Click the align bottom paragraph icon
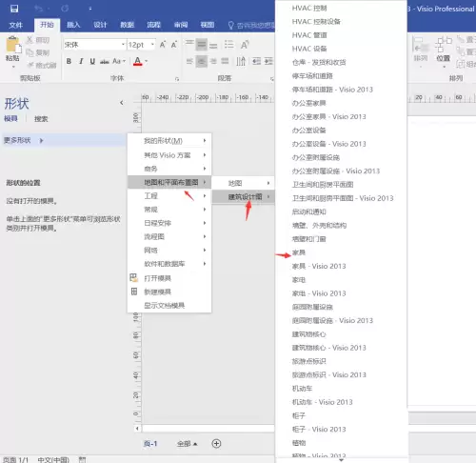This screenshot has width=476, height=463. 213,45
